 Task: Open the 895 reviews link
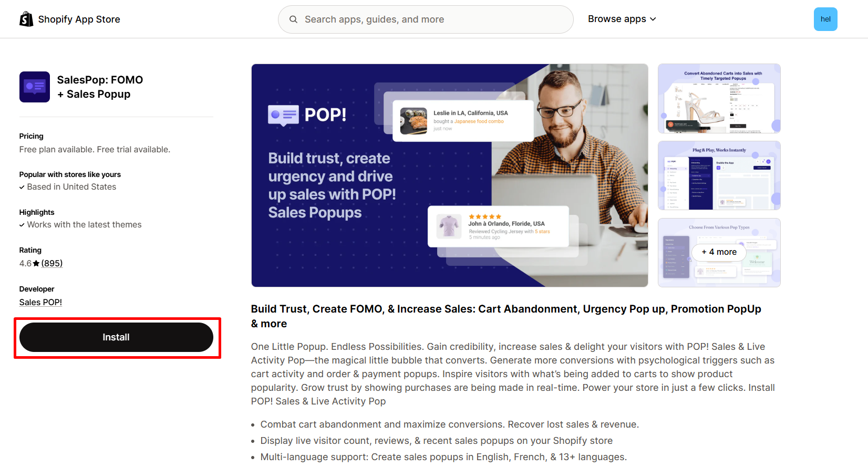(52, 263)
